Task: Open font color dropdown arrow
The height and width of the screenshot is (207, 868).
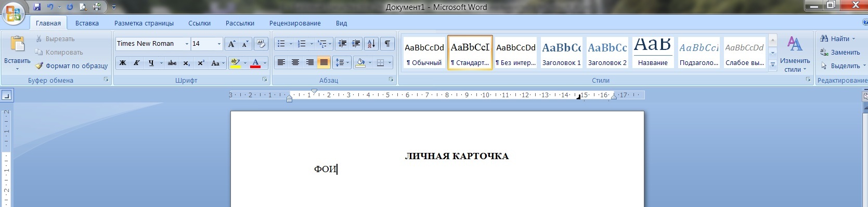Action: pos(265,63)
